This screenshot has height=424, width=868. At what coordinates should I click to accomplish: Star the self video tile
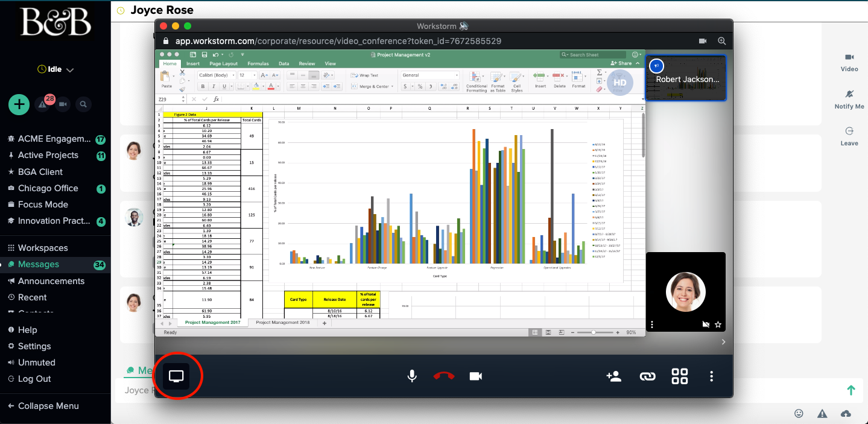click(x=718, y=324)
